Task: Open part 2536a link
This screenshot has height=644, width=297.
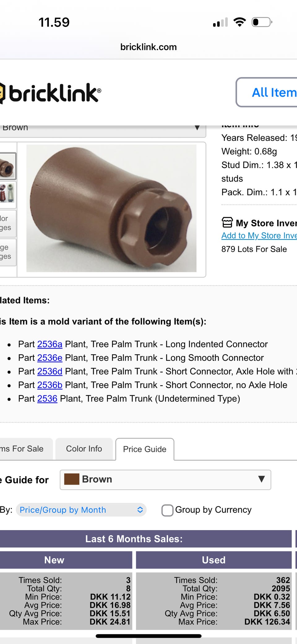Action: click(49, 344)
